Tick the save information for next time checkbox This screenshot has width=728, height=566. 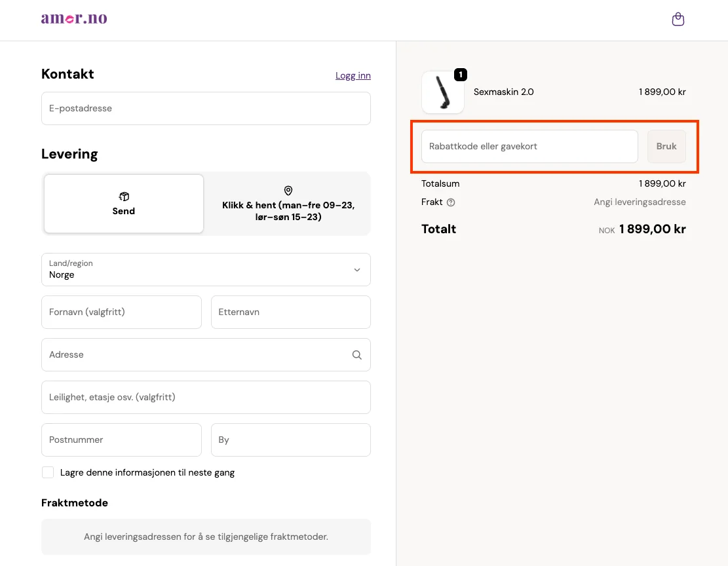(48, 472)
